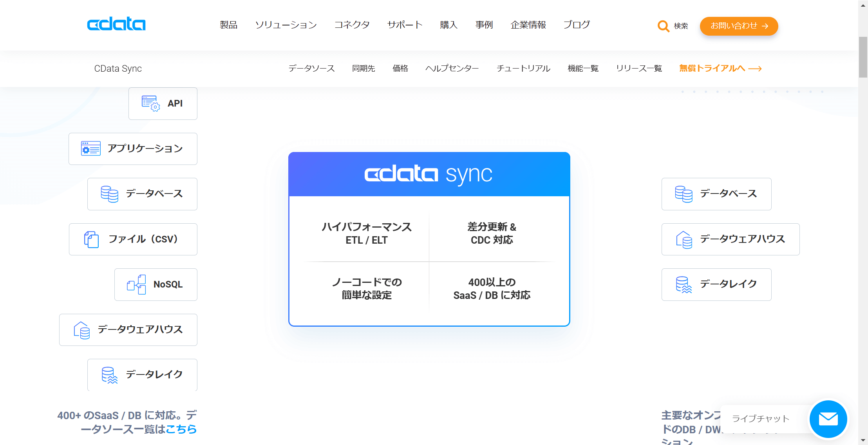
Task: Select データソース in the sub navigation
Action: pyautogui.click(x=311, y=69)
